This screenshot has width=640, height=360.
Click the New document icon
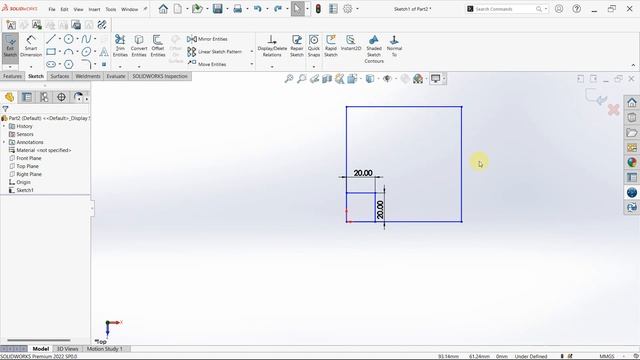[x=178, y=9]
